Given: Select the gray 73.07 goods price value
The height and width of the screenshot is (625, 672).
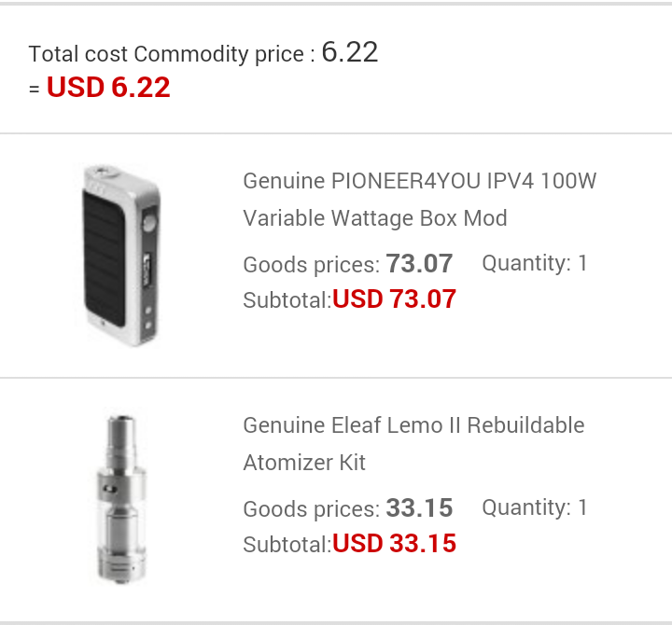Looking at the screenshot, I should click(419, 264).
